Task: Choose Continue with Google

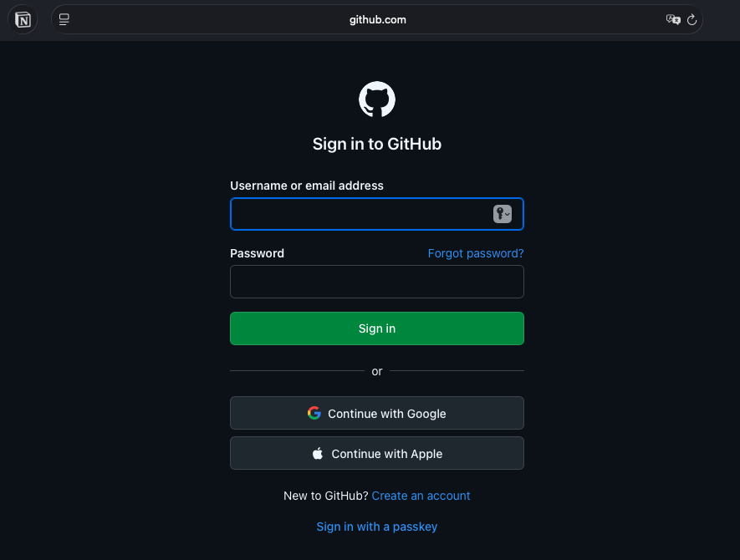Action: click(x=377, y=413)
